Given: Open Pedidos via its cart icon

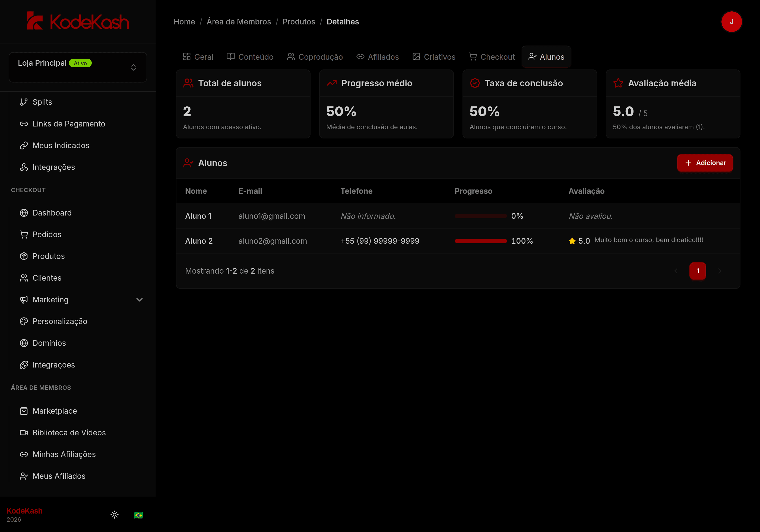Looking at the screenshot, I should [24, 235].
